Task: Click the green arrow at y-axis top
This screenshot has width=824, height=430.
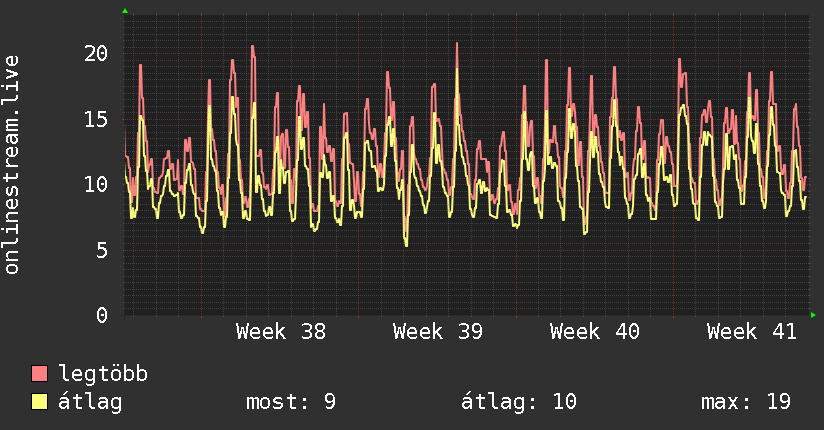Action: tap(125, 11)
